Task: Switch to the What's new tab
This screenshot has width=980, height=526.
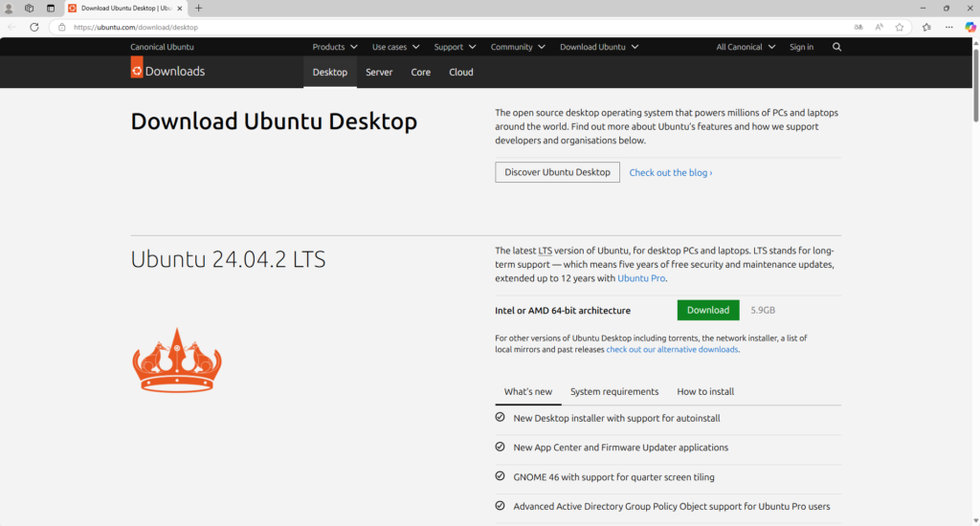Action: coord(528,392)
